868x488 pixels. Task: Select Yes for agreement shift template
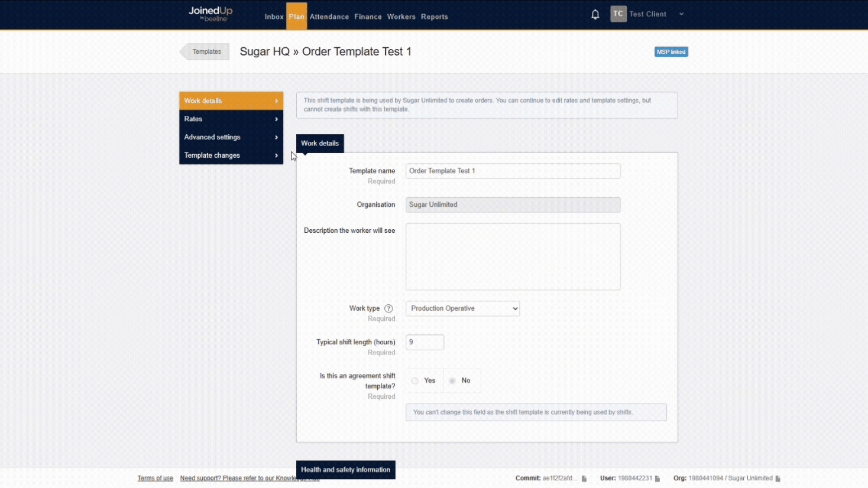click(x=415, y=381)
